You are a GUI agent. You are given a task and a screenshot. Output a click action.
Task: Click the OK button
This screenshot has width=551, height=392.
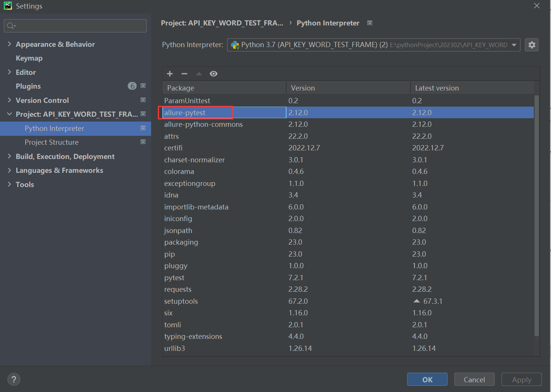[x=427, y=379]
